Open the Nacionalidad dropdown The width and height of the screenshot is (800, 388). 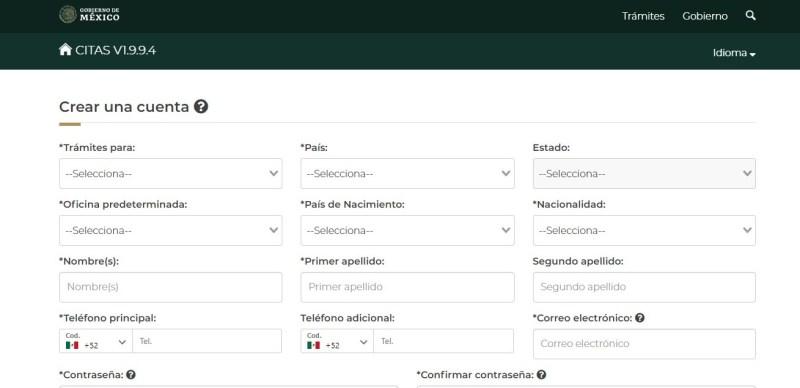pos(644,230)
